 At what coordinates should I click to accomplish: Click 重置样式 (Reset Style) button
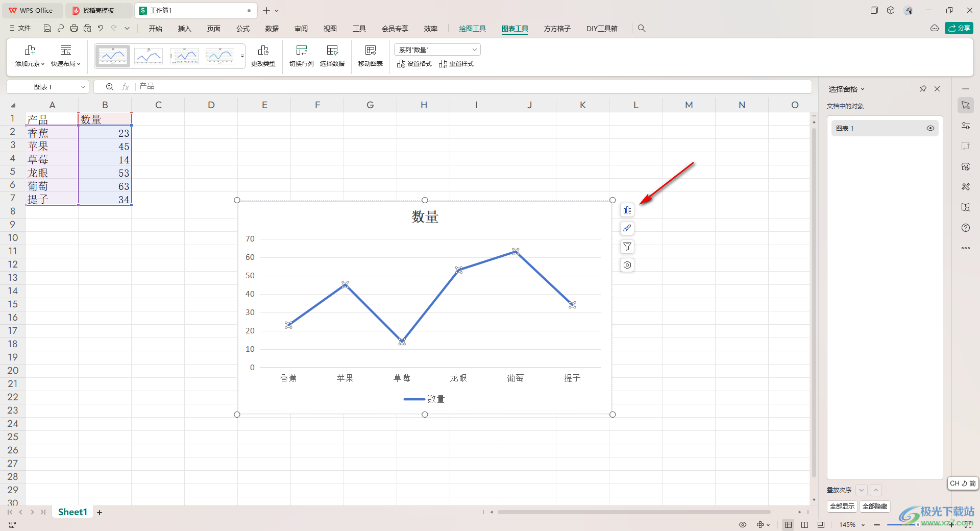[x=456, y=64]
